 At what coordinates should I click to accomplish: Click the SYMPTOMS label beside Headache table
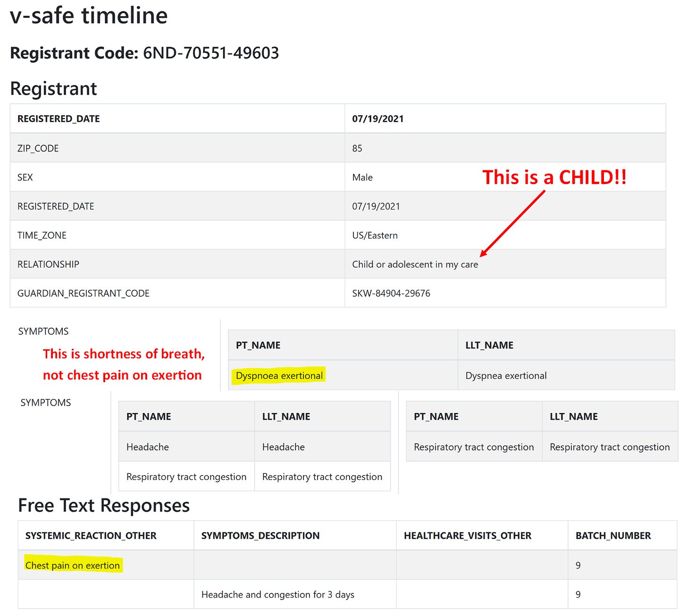pos(46,403)
